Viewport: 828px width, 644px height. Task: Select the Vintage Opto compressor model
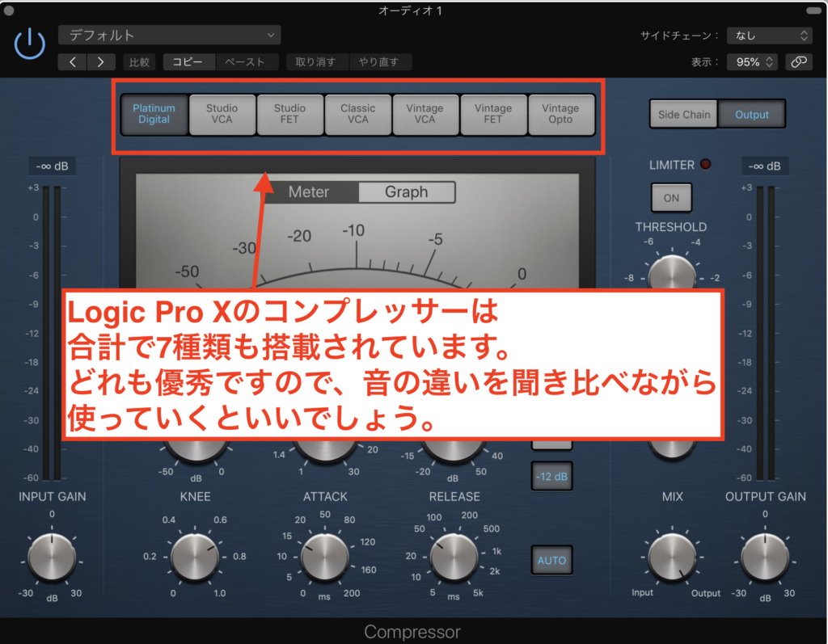pyautogui.click(x=561, y=114)
